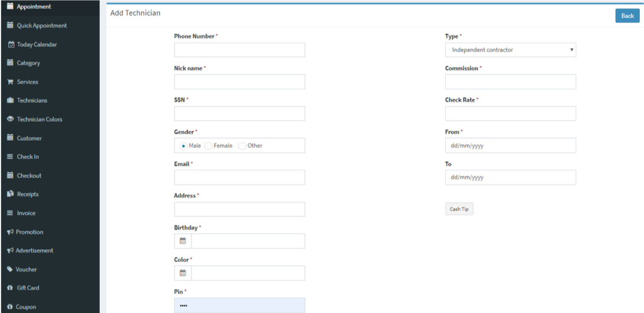Click the Invoice list icon
This screenshot has width=644, height=313.
(10, 213)
